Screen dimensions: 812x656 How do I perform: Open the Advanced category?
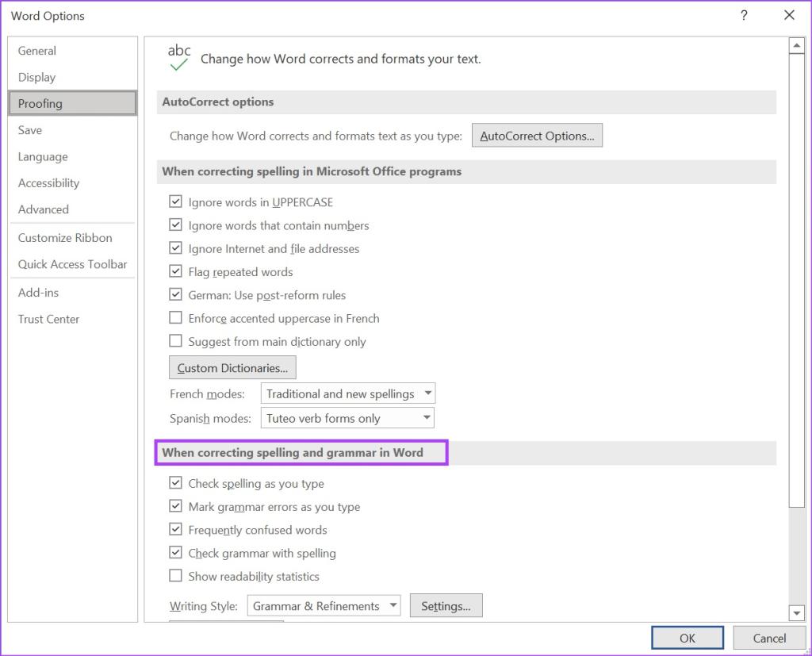[x=72, y=209]
